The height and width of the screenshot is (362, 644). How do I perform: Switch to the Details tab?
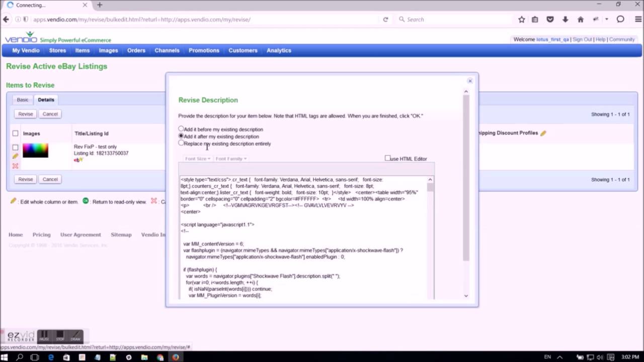click(46, 100)
